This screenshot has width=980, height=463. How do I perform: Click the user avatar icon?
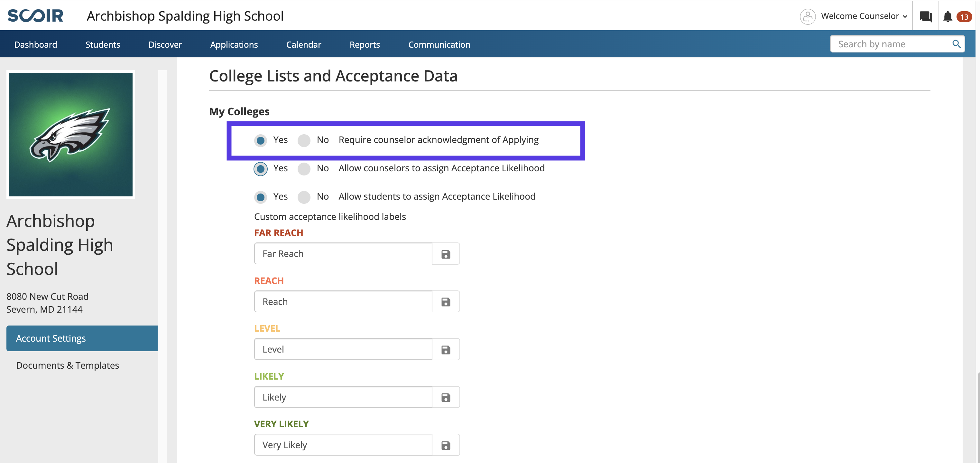point(808,16)
